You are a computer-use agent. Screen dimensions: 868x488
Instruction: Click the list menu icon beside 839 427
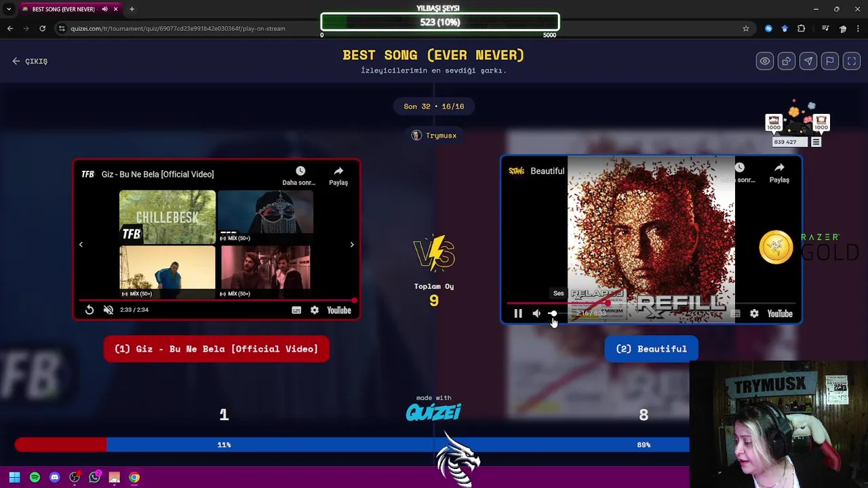[x=816, y=142]
